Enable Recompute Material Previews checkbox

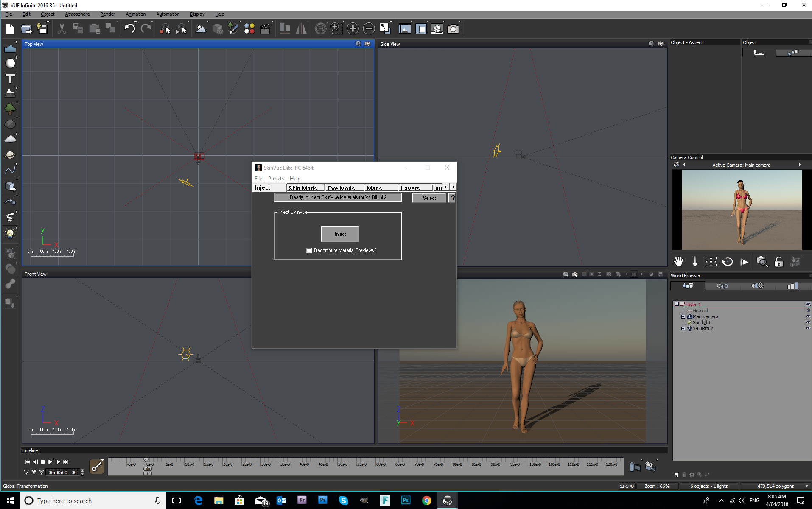coord(309,251)
